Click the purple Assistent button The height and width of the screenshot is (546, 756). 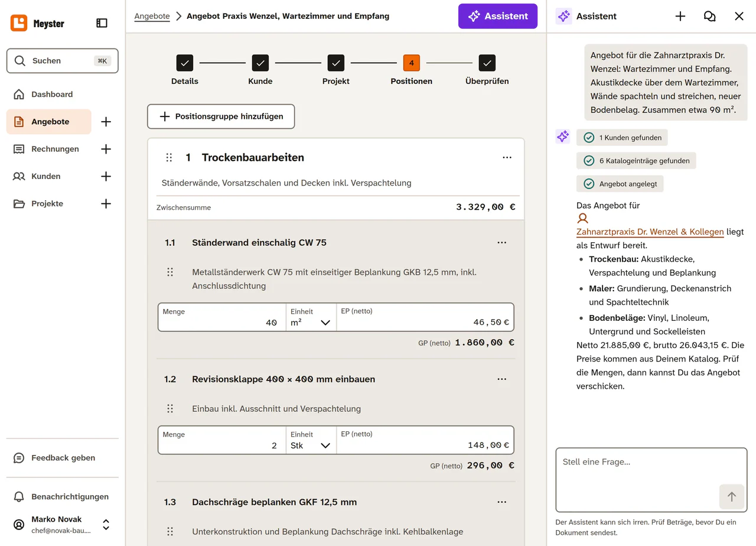498,17
